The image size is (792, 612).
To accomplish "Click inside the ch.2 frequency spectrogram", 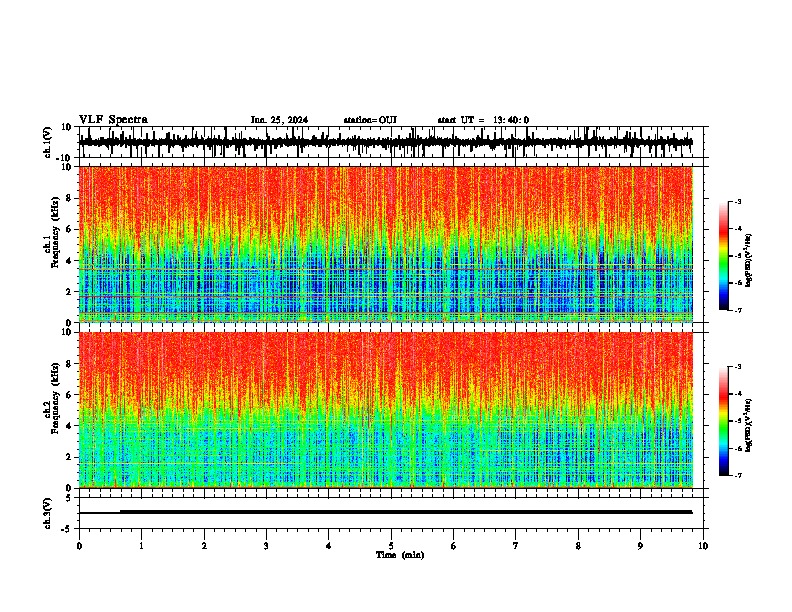I will click(x=386, y=410).
